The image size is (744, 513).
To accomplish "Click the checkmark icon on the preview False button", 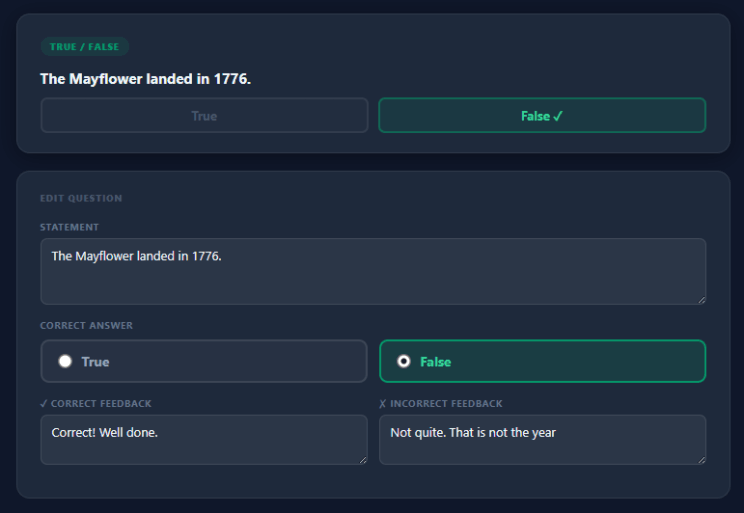I will coord(558,116).
